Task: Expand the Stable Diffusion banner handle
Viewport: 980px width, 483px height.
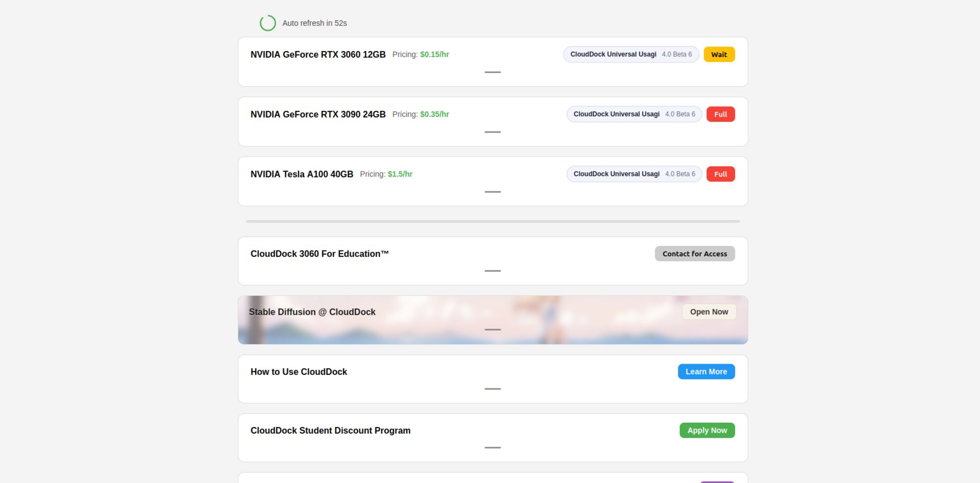Action: [493, 329]
